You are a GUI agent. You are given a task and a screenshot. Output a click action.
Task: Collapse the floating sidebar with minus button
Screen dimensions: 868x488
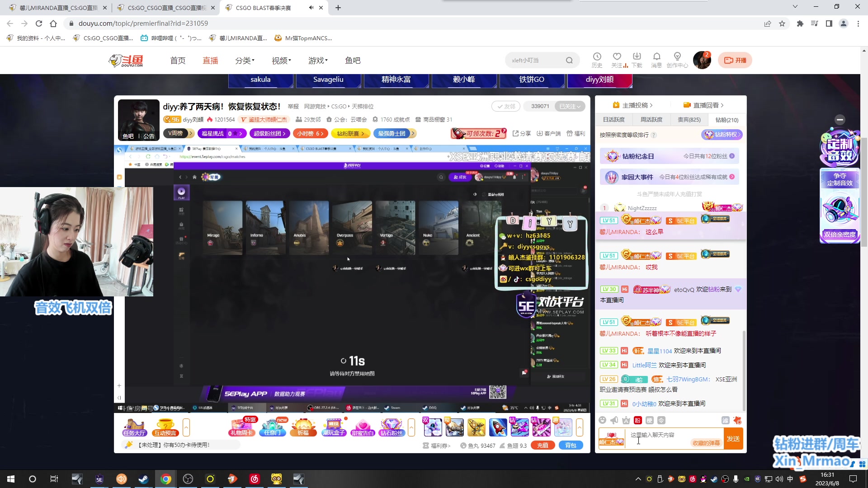[840, 119]
